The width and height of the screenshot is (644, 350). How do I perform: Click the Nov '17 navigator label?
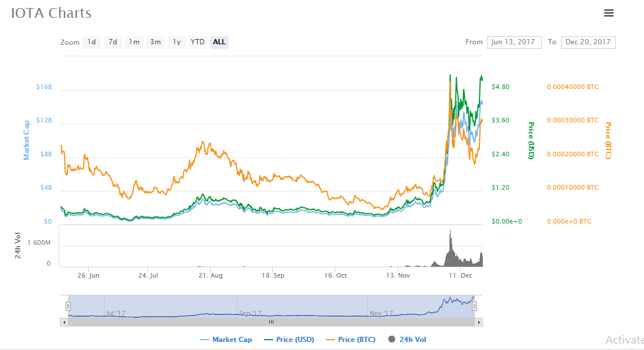[x=381, y=313]
